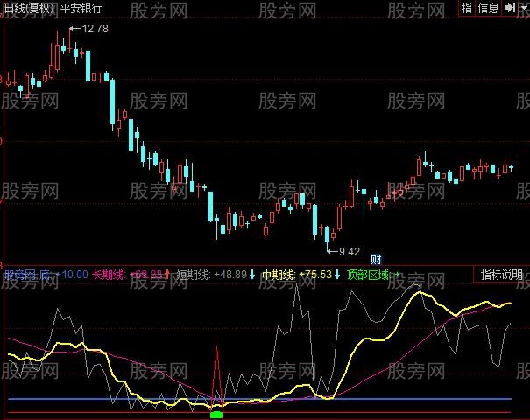Select the 短期线 short-term line label

194,275
